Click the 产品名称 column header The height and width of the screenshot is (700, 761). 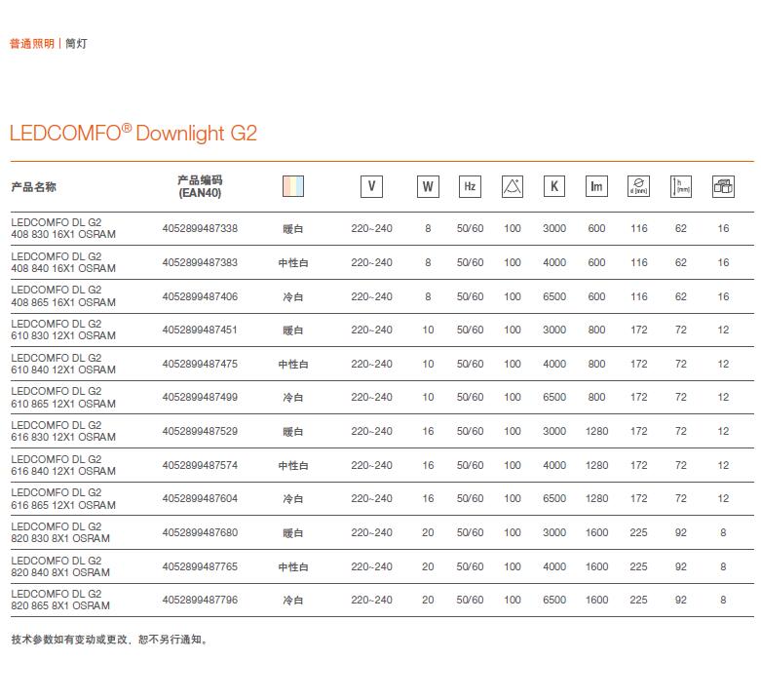pyautogui.click(x=33, y=187)
